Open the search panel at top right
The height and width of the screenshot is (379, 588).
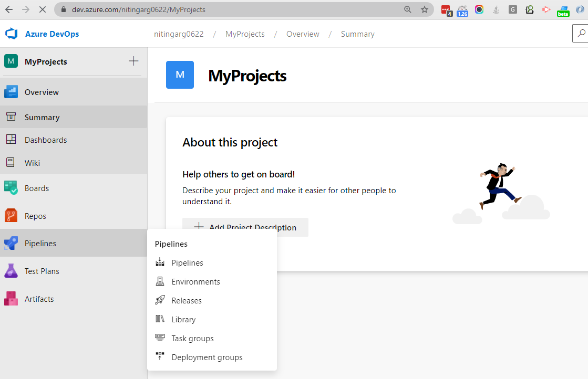coord(581,33)
